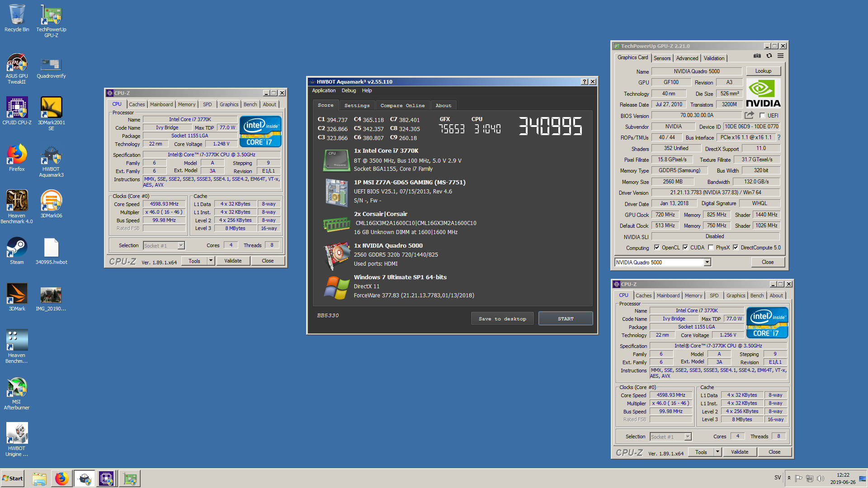Open the GPU-Z hamburger menu icon

coord(780,56)
